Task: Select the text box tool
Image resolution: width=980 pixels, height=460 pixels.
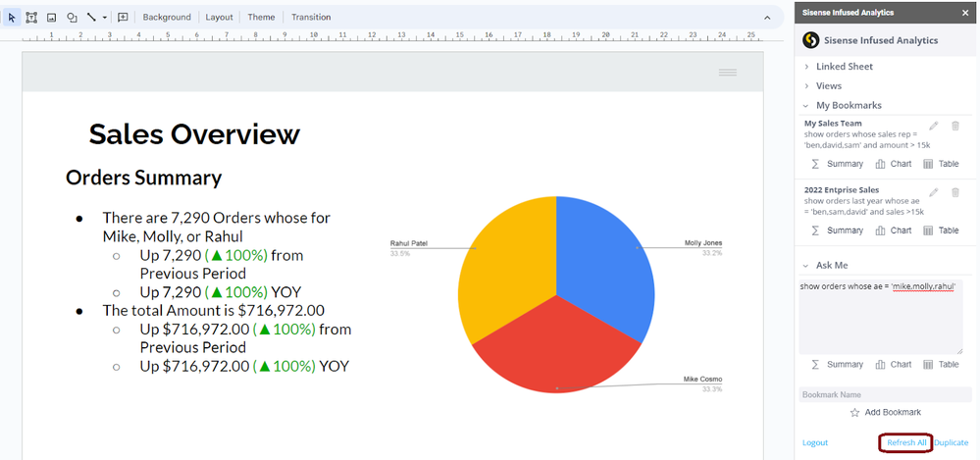Action: pos(31,18)
